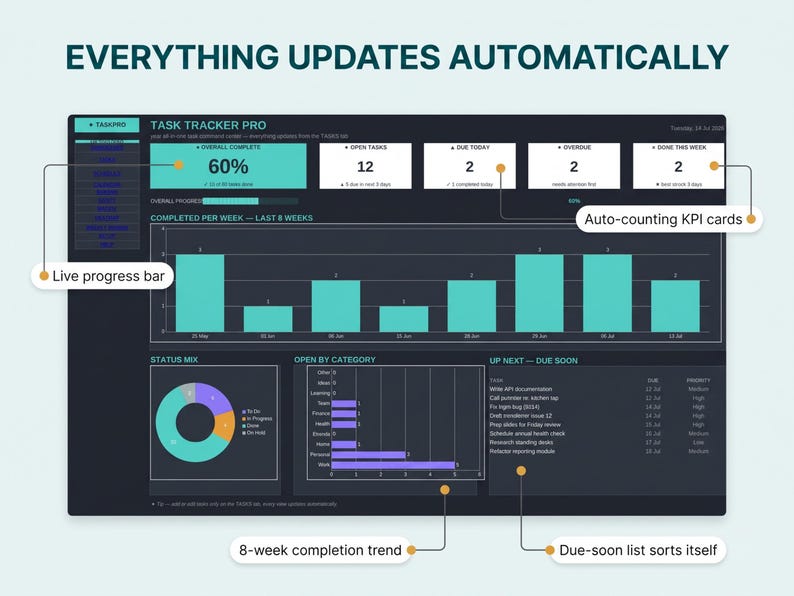
Task: Click the 15 Jun bar in weekly chart
Action: (404, 319)
